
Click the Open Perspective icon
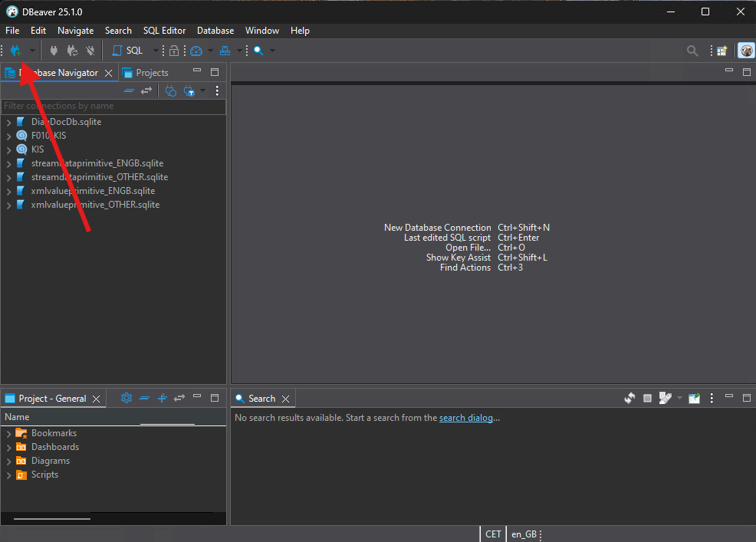point(721,51)
